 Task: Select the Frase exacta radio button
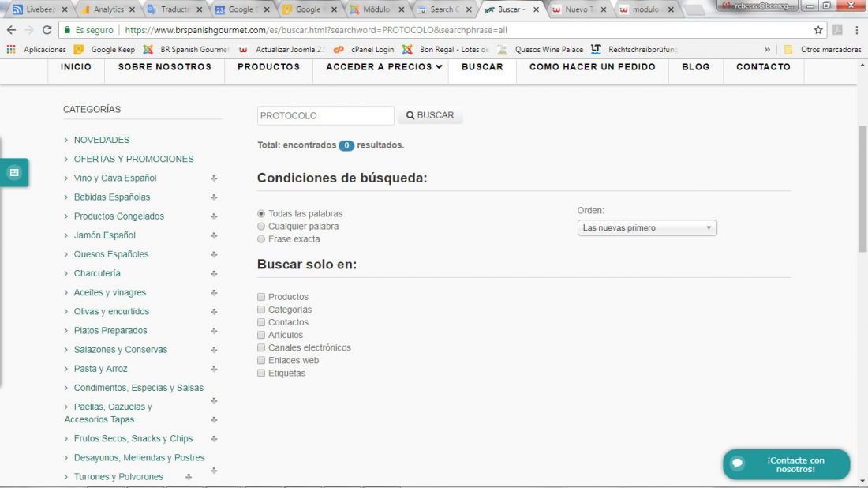[x=261, y=239]
